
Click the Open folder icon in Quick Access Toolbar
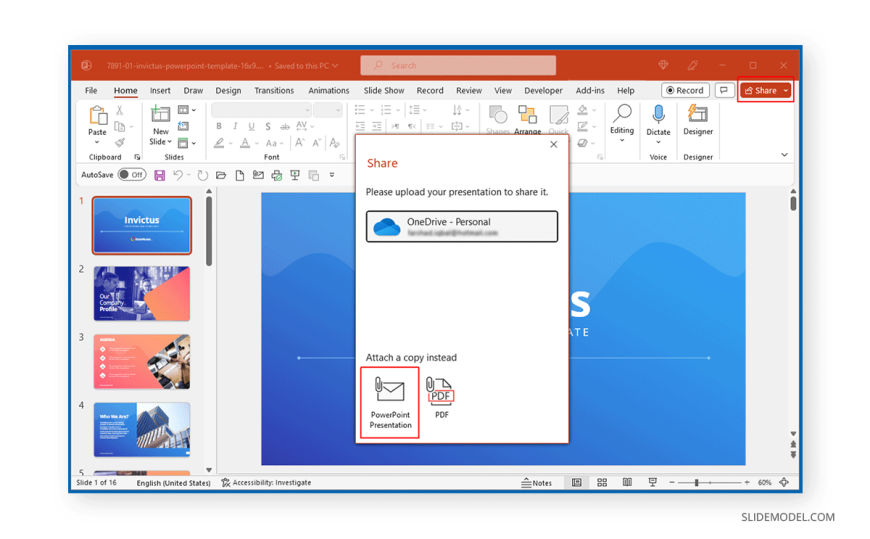point(221,175)
